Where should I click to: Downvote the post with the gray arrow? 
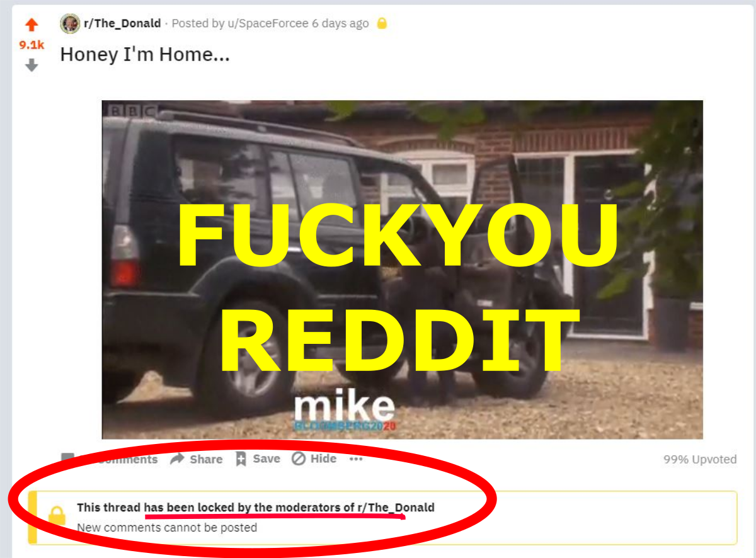pos(31,65)
